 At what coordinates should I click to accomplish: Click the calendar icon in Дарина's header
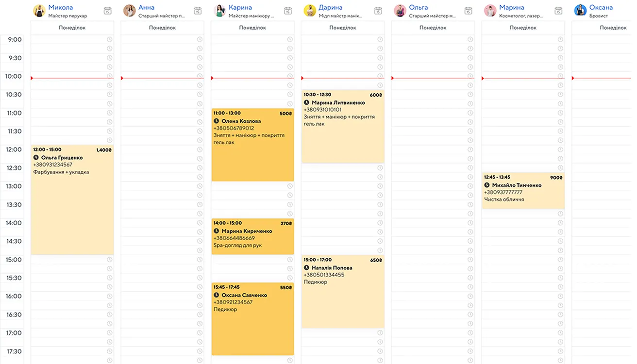(x=378, y=11)
